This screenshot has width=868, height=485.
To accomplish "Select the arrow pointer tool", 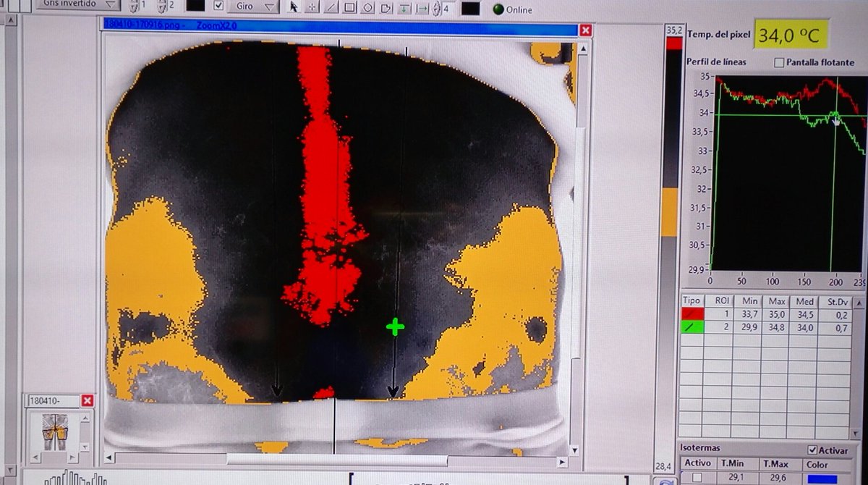I will [x=294, y=7].
